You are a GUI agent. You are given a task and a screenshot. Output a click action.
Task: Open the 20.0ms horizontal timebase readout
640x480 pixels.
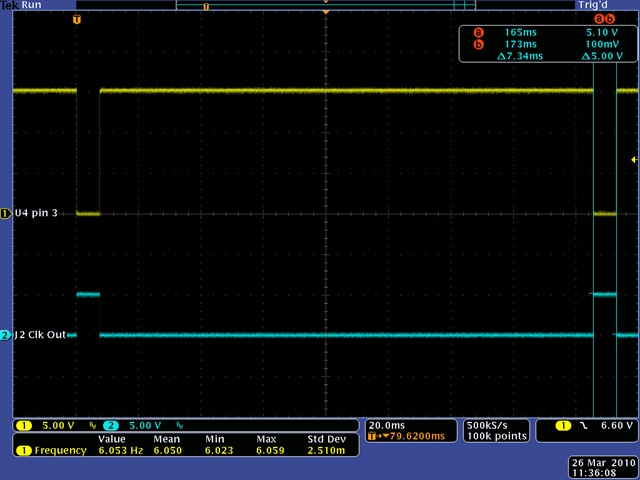[x=390, y=425]
